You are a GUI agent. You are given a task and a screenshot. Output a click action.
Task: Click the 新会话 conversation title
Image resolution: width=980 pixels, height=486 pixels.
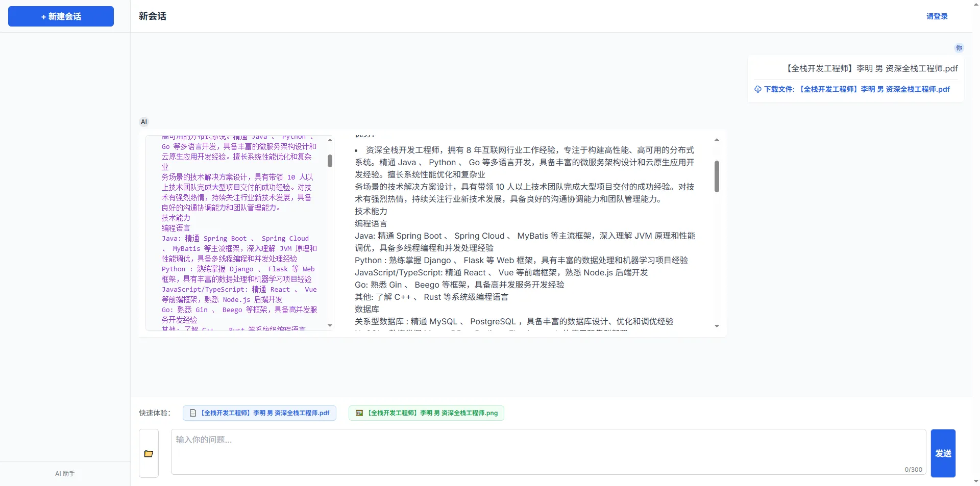tap(152, 16)
